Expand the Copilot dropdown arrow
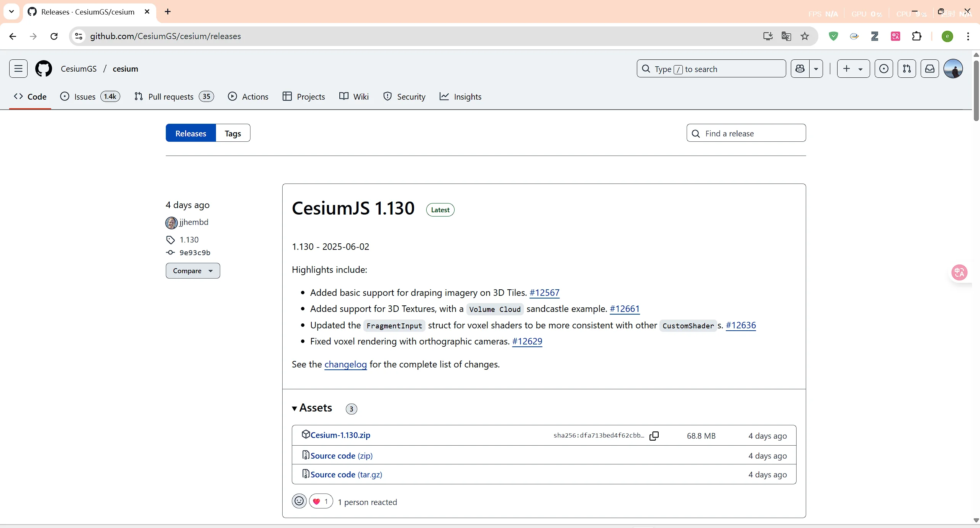 pos(816,69)
